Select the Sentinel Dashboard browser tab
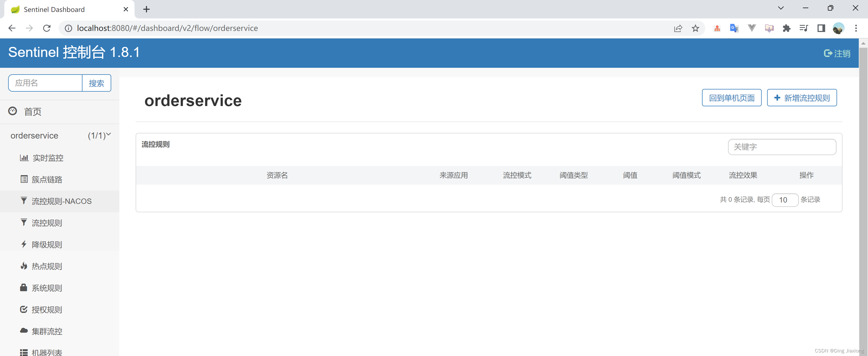Image resolution: width=868 pixels, height=356 pixels. coord(69,9)
